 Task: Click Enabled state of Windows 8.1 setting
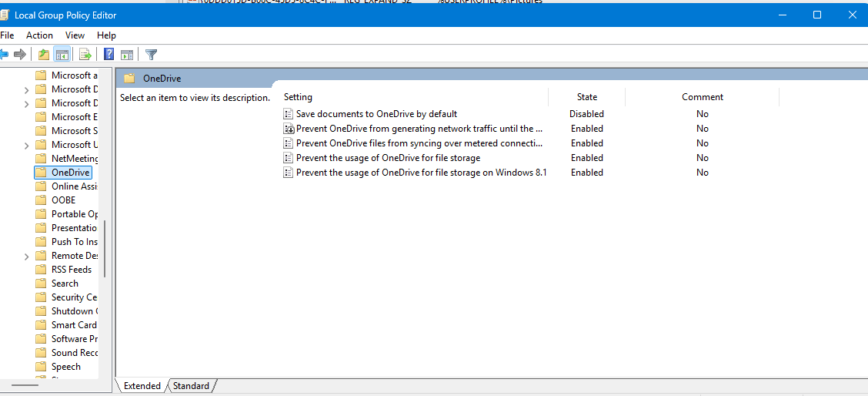tap(587, 173)
